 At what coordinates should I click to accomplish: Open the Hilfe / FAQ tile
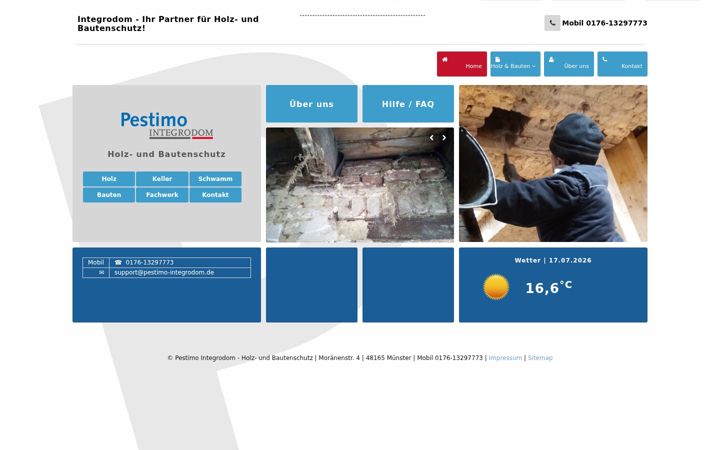[x=408, y=104]
